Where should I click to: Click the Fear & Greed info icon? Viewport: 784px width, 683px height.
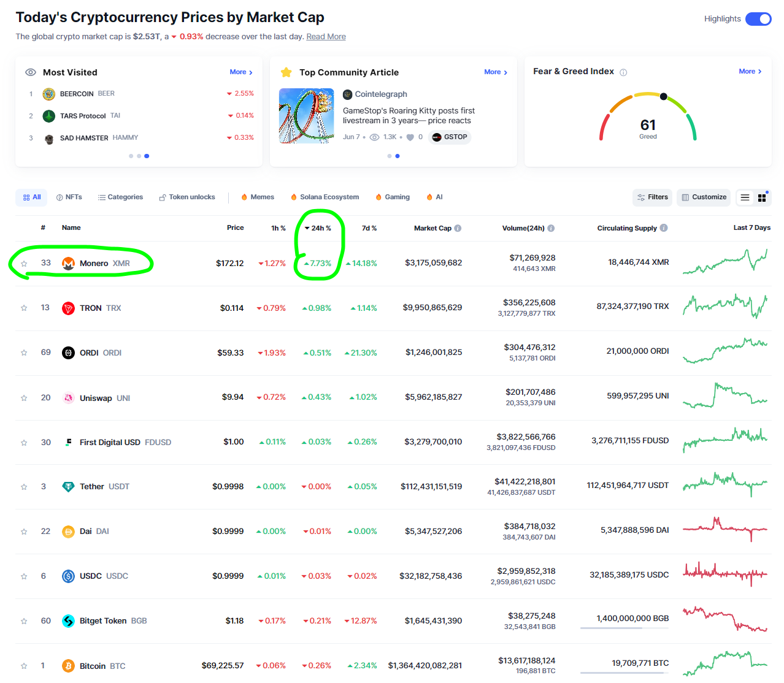click(623, 72)
